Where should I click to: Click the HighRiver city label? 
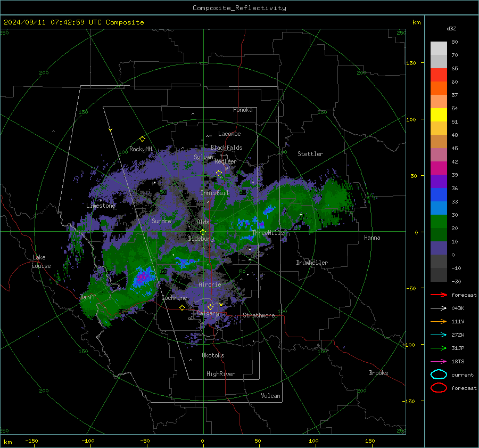pos(221,374)
